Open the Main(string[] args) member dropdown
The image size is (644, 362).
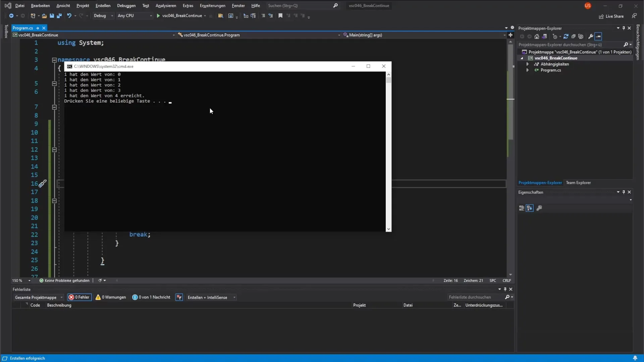point(424,35)
